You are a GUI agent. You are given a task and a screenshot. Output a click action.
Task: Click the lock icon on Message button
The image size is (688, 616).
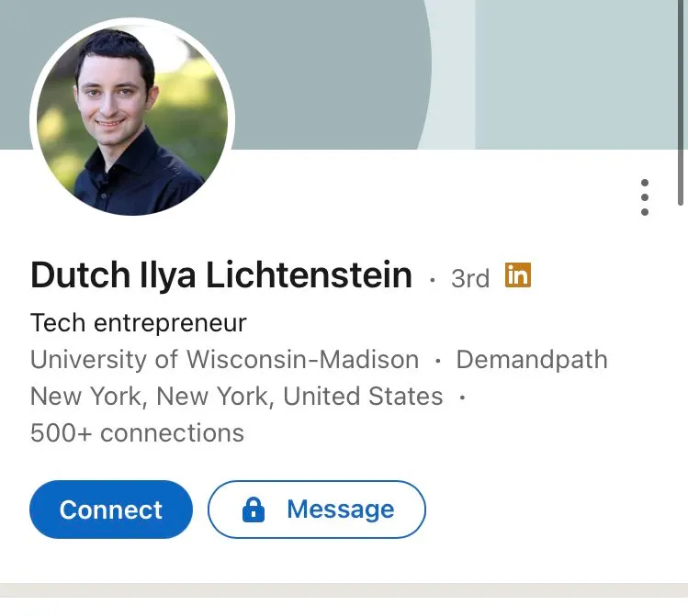tap(254, 510)
